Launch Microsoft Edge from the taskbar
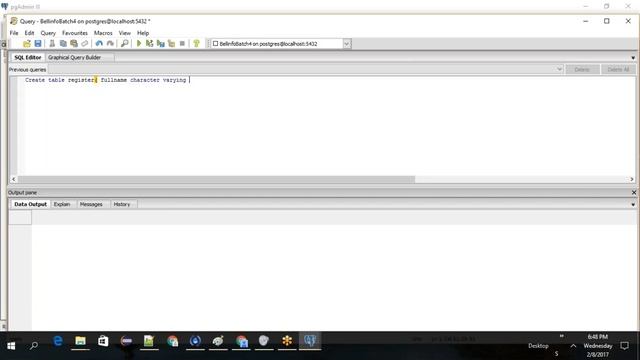 58,341
